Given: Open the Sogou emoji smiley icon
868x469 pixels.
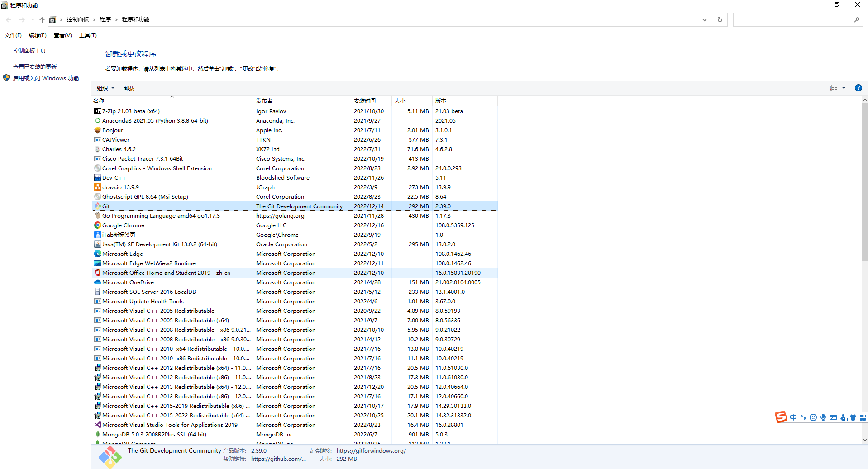Looking at the screenshot, I should [813, 417].
